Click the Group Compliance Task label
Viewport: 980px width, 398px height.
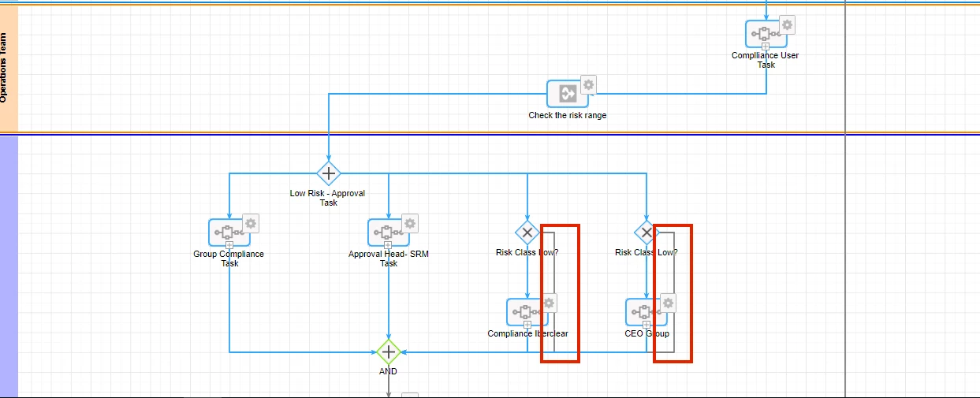point(229,259)
